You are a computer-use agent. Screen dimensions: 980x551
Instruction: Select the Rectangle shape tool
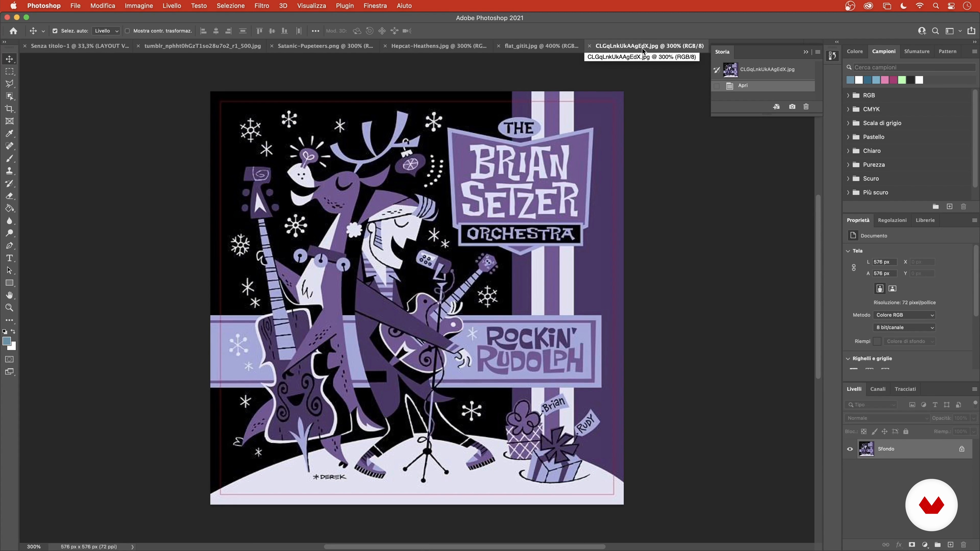[9, 283]
